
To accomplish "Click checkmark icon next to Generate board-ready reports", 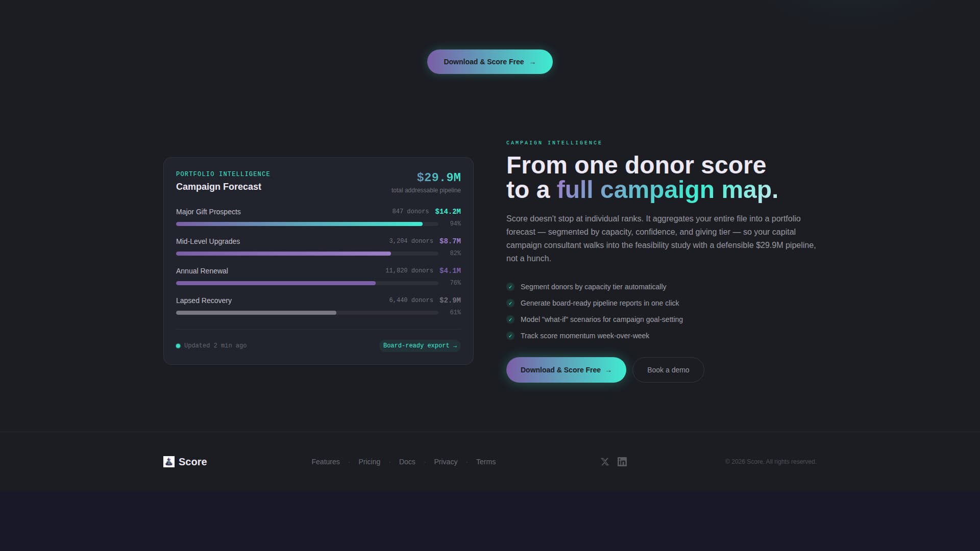I will [x=510, y=303].
